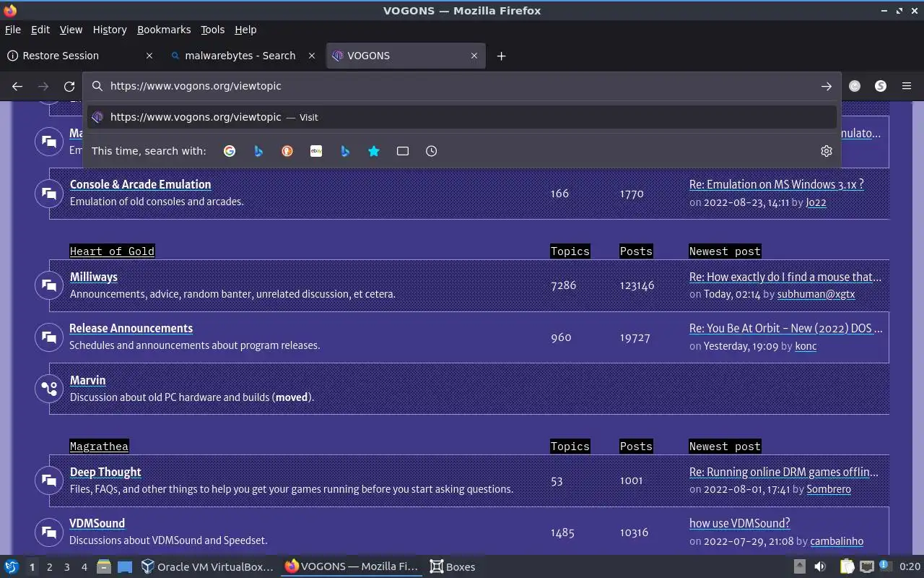This screenshot has width=924, height=578.
Task: Search this time with DuckDuckGo
Action: pos(287,151)
